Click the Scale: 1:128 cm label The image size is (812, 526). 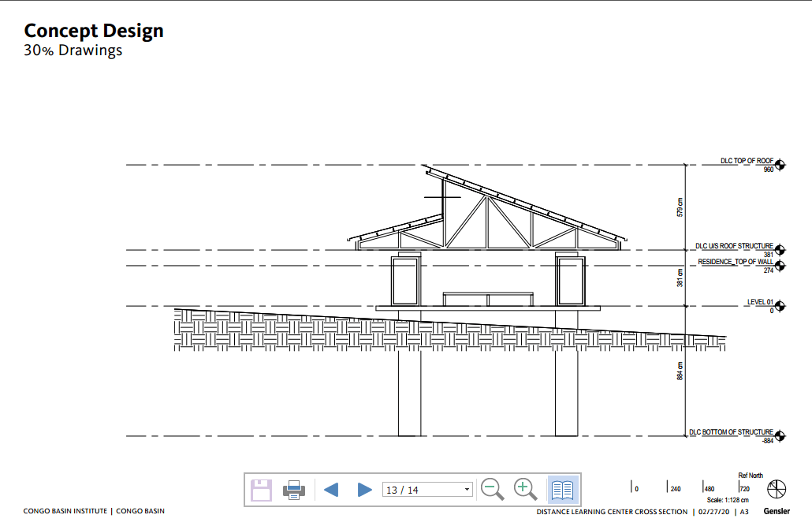727,500
